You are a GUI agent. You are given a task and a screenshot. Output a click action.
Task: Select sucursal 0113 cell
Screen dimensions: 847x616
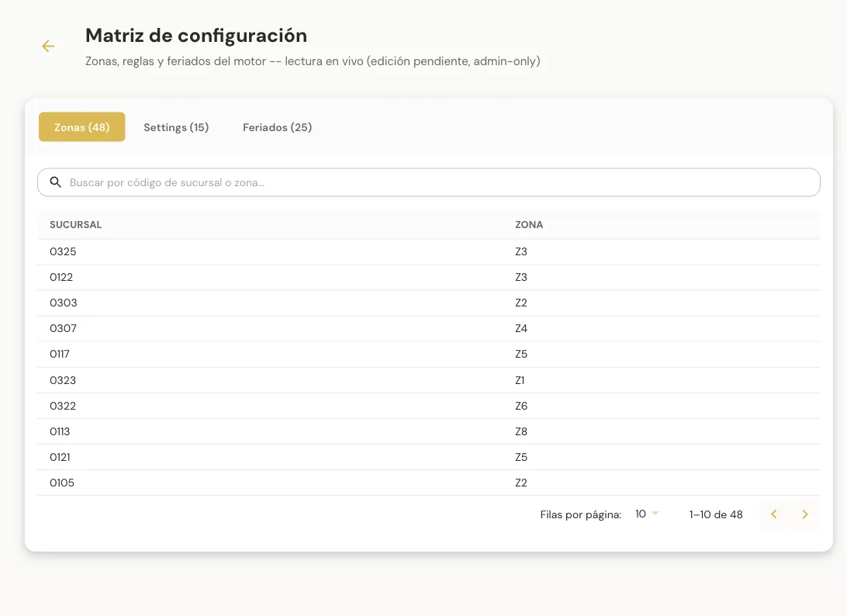[60, 431]
